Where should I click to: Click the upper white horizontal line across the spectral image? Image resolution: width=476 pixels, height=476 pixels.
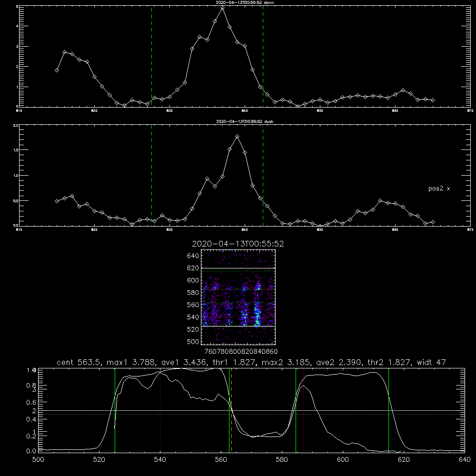pyautogui.click(x=238, y=268)
